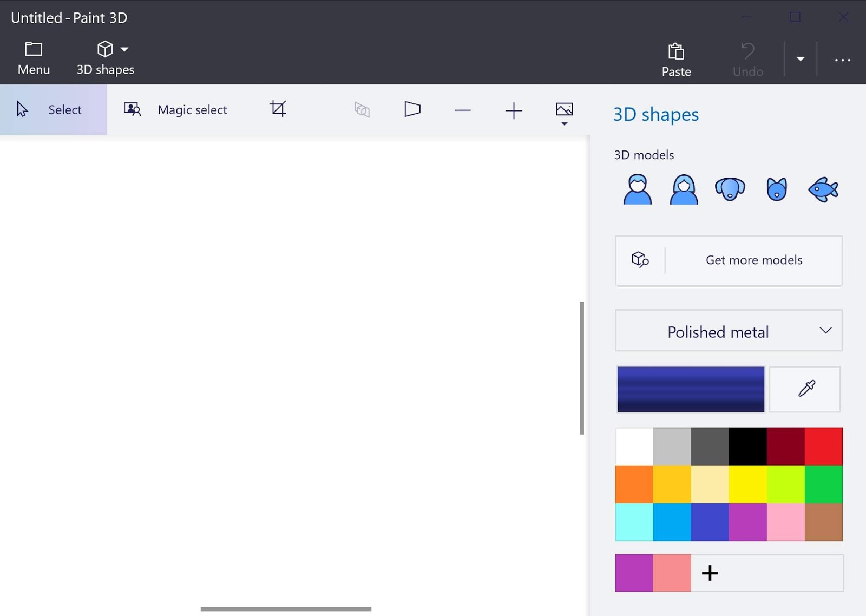Pick the turquoise blue color swatch
This screenshot has height=616, width=866.
point(672,522)
